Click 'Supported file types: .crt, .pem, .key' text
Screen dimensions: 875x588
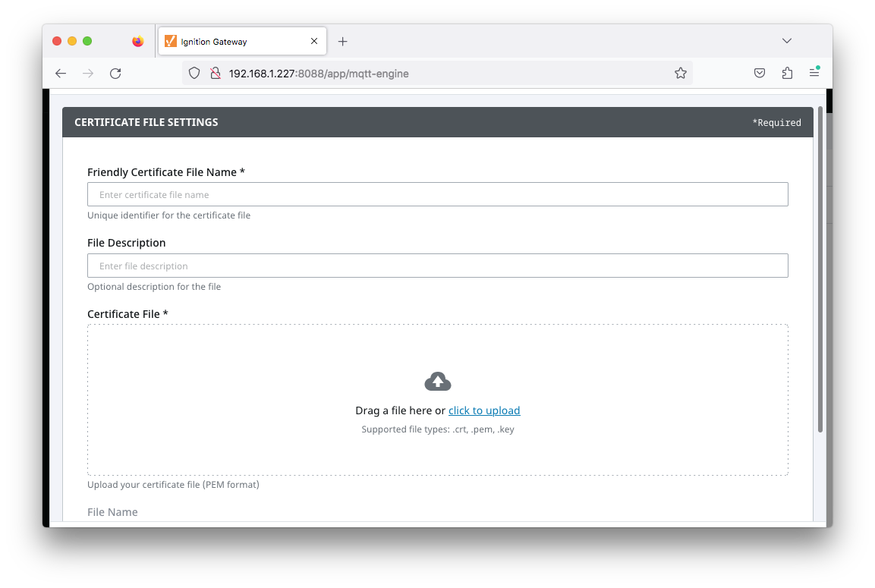coord(437,429)
